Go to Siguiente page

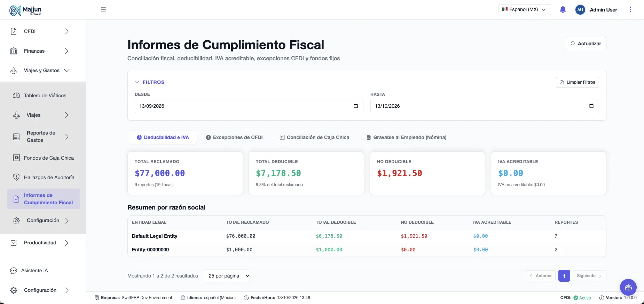[x=590, y=276]
